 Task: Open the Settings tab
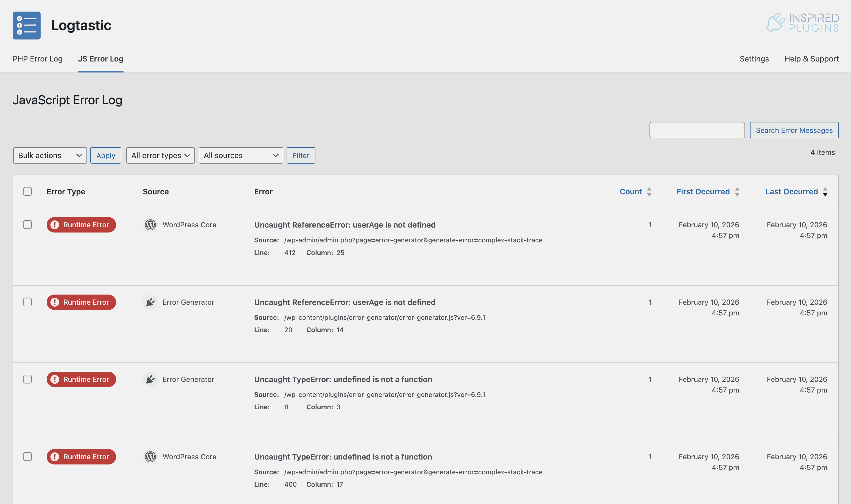tap(754, 59)
